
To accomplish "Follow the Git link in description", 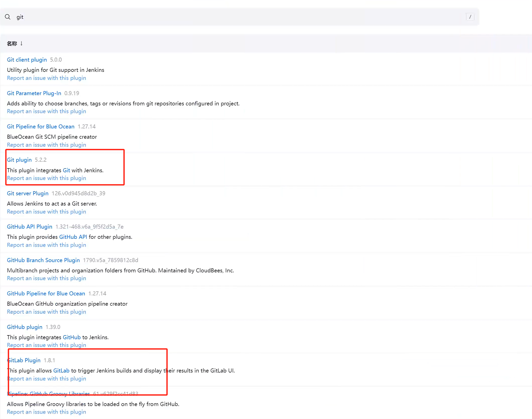I will click(66, 170).
